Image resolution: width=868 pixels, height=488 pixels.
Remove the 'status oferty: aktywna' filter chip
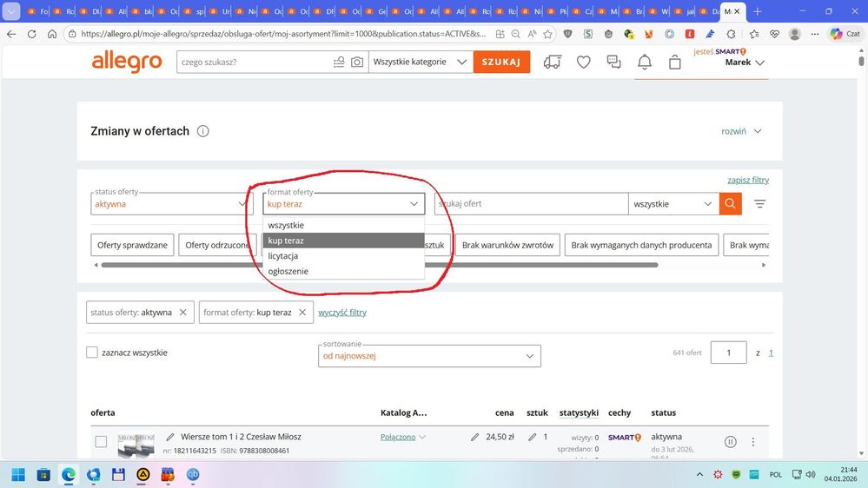pyautogui.click(x=182, y=313)
